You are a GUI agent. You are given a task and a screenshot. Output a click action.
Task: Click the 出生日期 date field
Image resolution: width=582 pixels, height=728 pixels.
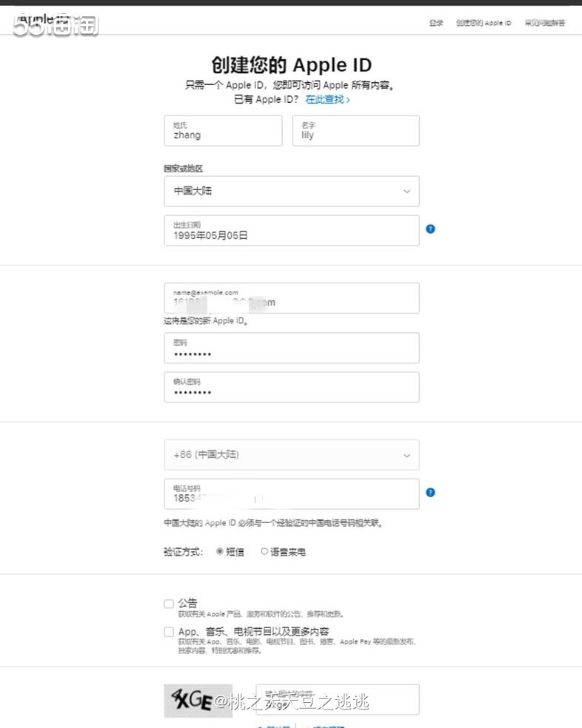click(292, 230)
